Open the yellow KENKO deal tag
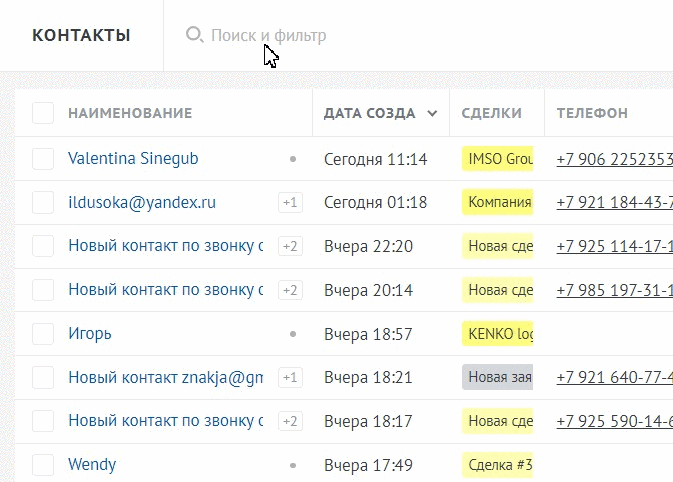This screenshot has width=673, height=482. (x=498, y=334)
